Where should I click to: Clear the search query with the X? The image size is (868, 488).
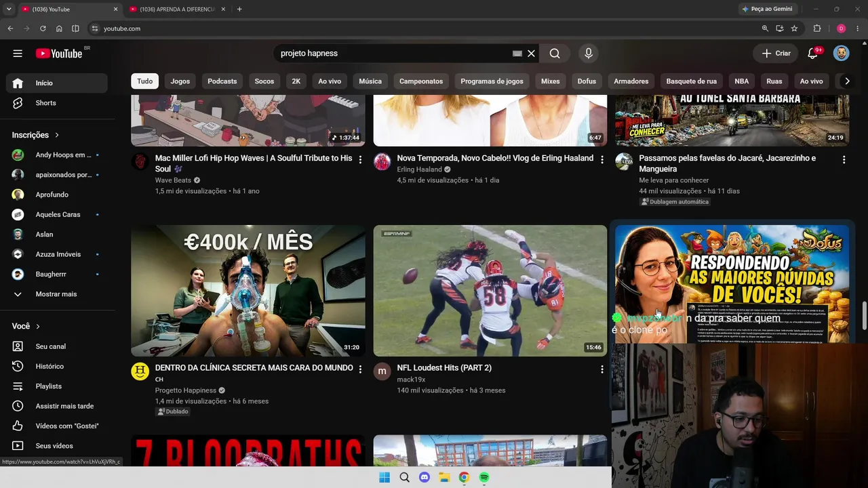tap(532, 54)
